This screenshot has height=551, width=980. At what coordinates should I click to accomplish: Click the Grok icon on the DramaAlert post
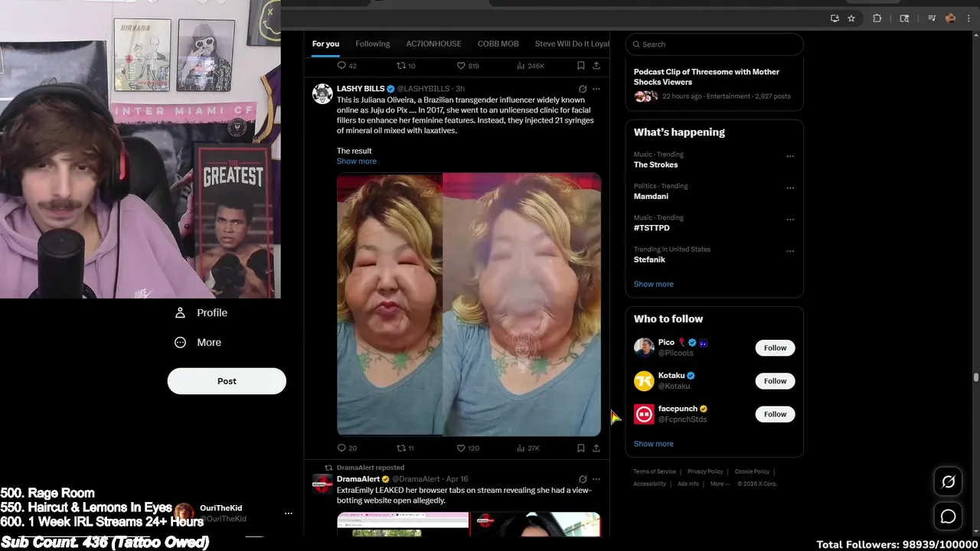coord(583,479)
